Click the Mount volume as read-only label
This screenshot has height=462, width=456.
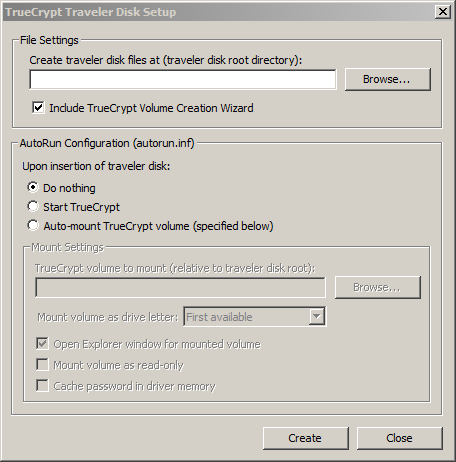click(x=118, y=365)
